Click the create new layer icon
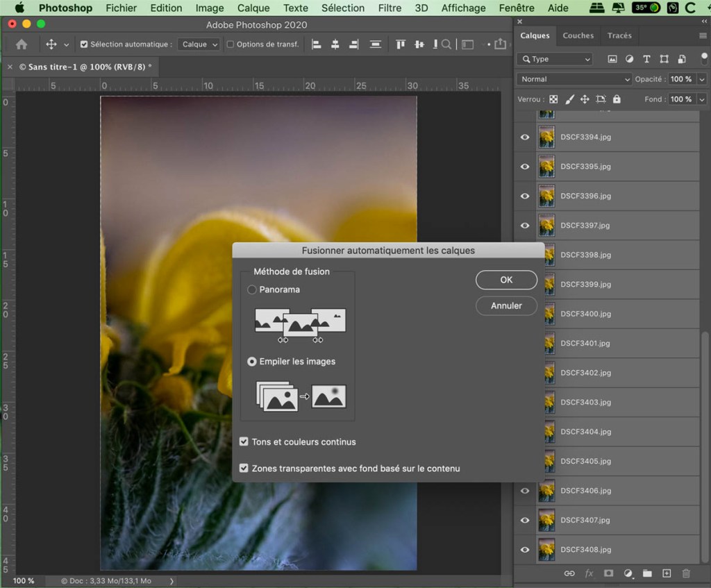Viewport: 711px width, 588px height. (x=667, y=573)
